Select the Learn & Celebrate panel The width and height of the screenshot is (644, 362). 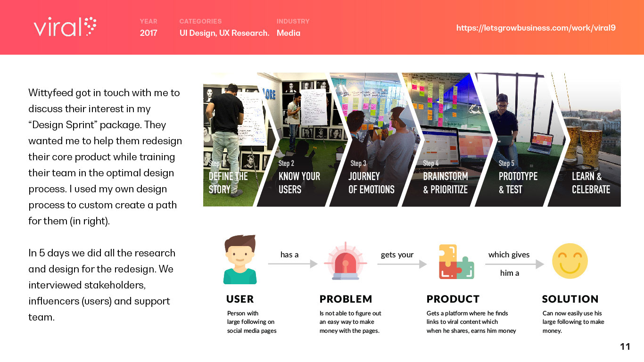tap(588, 140)
